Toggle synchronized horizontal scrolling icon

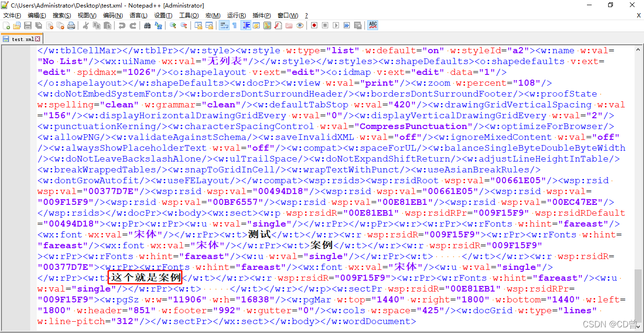coord(209,25)
